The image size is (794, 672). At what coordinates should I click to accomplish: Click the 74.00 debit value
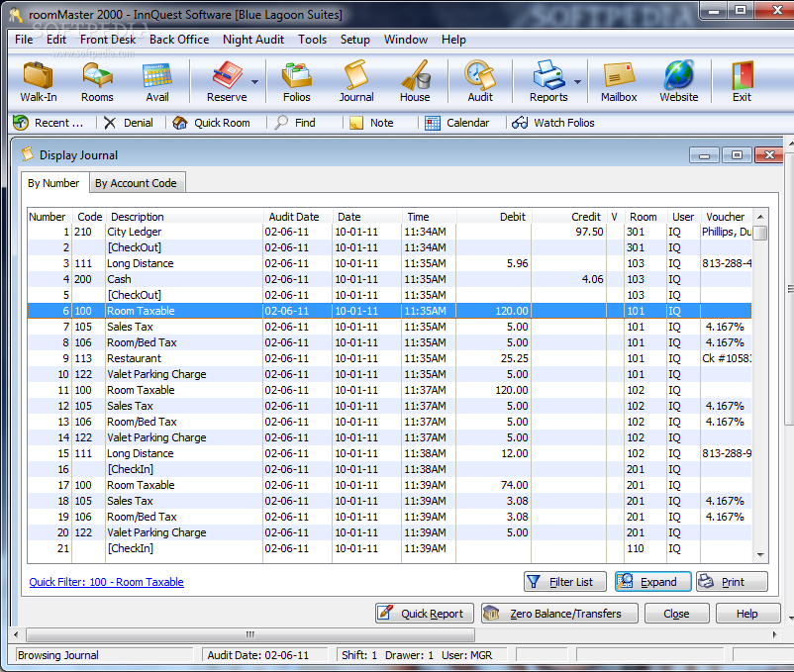[x=515, y=485]
